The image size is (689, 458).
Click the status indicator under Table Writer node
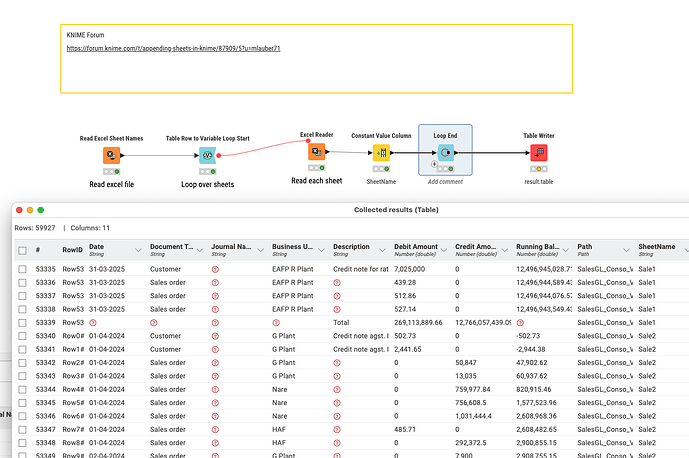539,169
